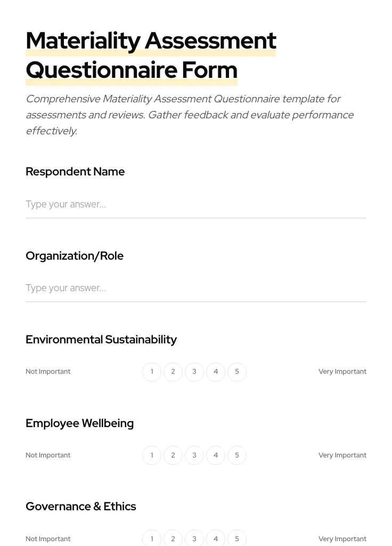Select rating 3 for Employee Wellbeing
The width and height of the screenshot is (392, 546).
point(194,455)
